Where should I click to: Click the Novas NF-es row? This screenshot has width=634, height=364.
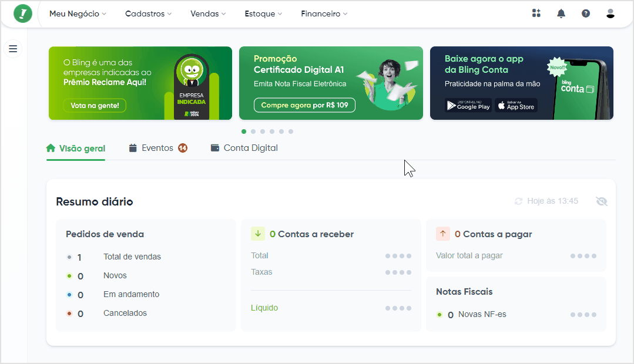coord(516,314)
